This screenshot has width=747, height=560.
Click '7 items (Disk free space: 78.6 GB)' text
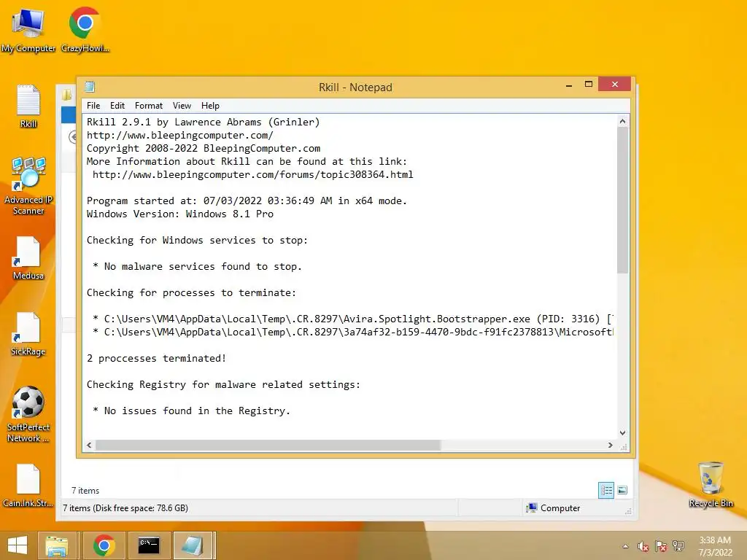coord(125,508)
